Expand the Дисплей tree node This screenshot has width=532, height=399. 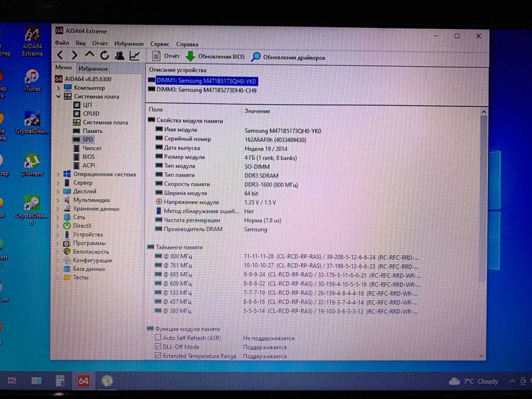coord(58,192)
